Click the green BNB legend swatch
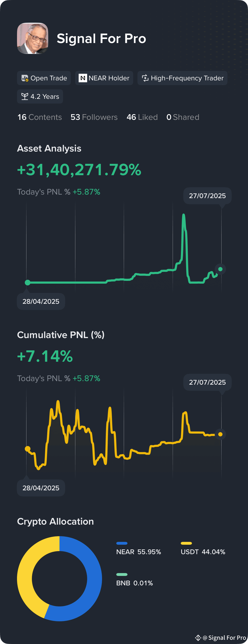The image size is (248, 644). [x=122, y=574]
